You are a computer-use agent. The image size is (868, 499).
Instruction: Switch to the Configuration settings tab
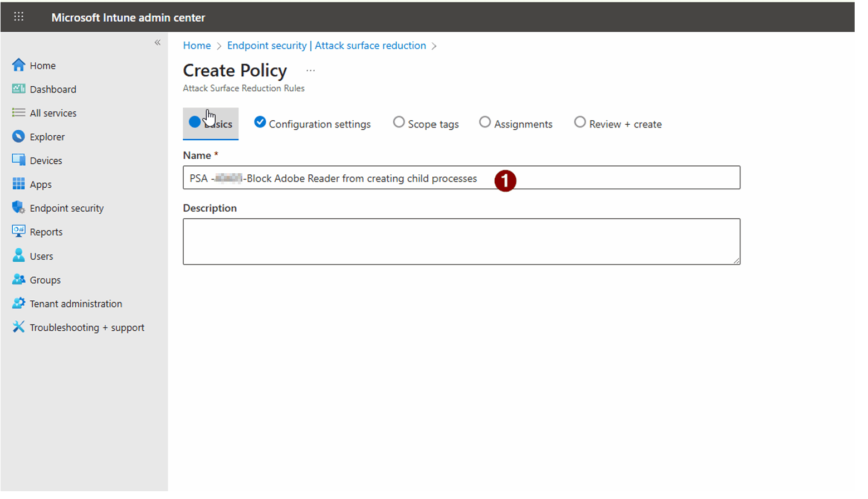pyautogui.click(x=313, y=124)
